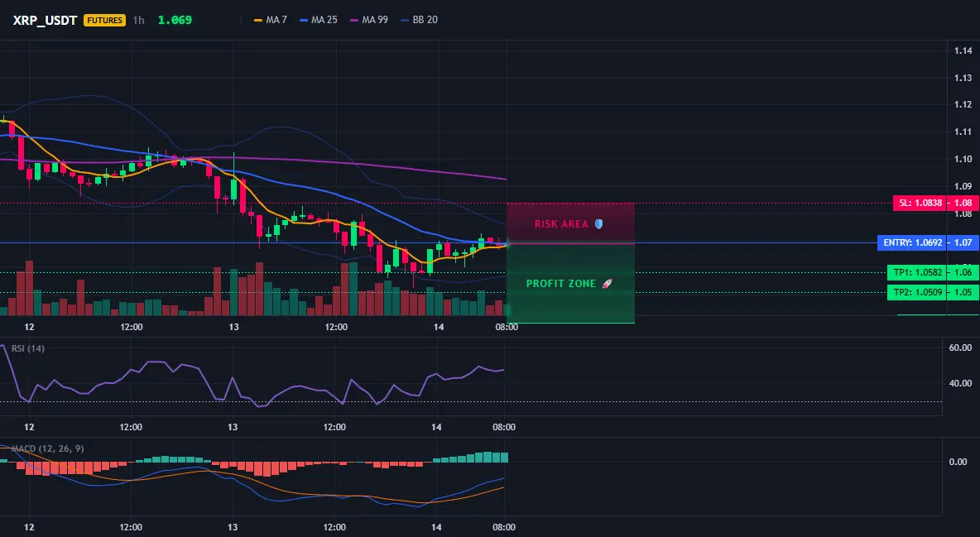The height and width of the screenshot is (537, 980).
Task: Click the 14 date label on price chart axis
Action: (x=439, y=327)
